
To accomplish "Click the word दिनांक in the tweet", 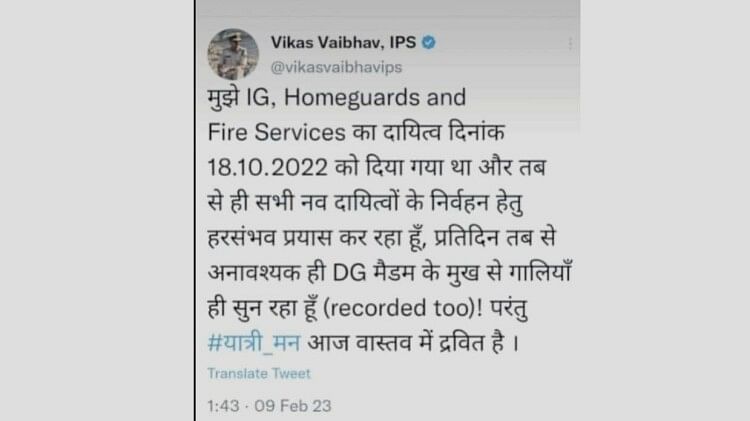I will click(x=477, y=132).
